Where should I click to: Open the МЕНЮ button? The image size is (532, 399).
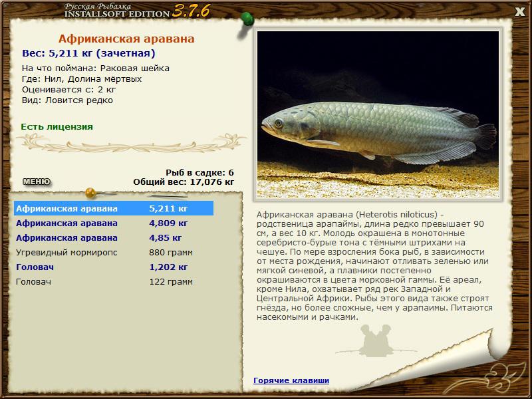coord(37,182)
